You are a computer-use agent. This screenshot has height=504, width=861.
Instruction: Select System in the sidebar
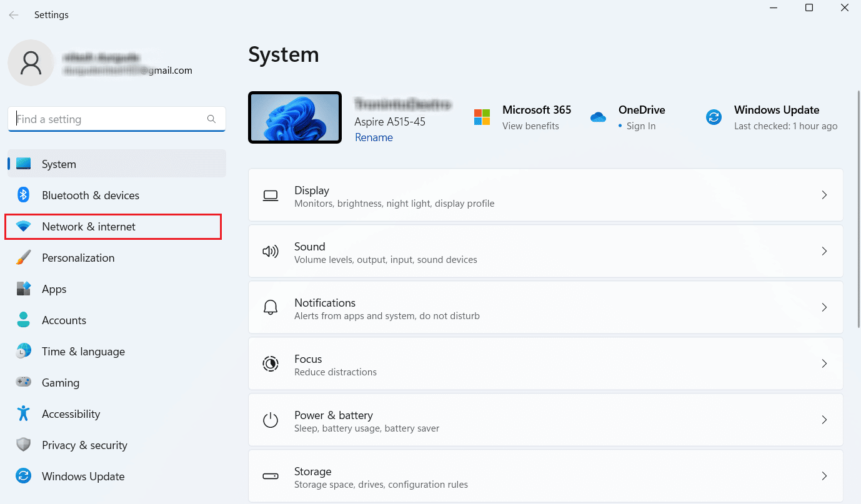click(117, 164)
